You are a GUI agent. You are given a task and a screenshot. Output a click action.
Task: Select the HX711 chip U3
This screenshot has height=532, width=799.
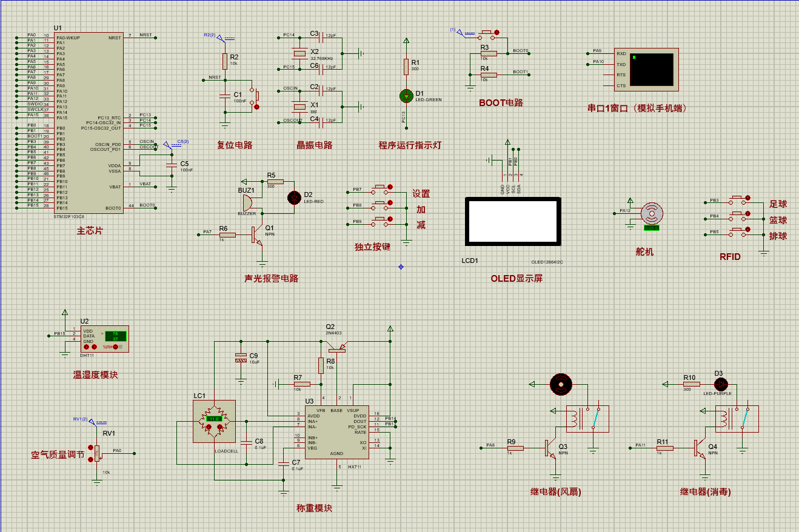[x=336, y=432]
